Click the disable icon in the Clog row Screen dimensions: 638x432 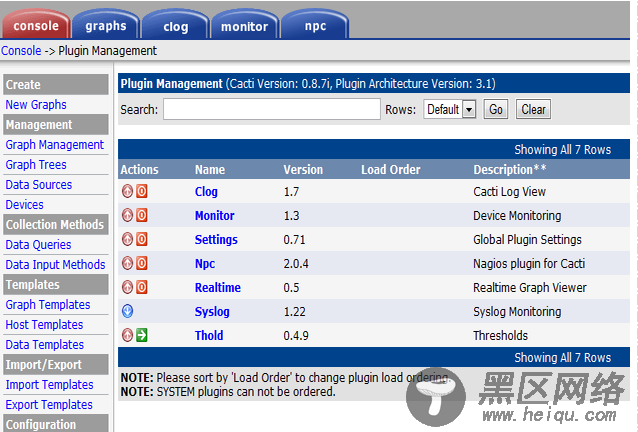point(142,191)
